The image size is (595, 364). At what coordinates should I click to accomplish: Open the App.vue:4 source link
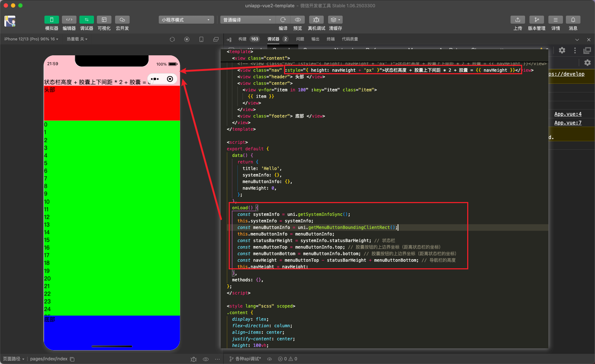pos(568,114)
